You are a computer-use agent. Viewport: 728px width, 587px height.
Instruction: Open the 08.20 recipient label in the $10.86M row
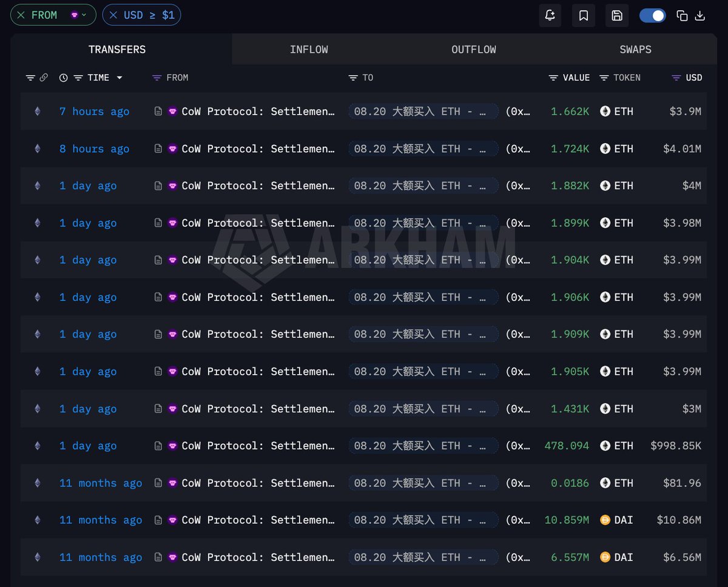coord(423,520)
